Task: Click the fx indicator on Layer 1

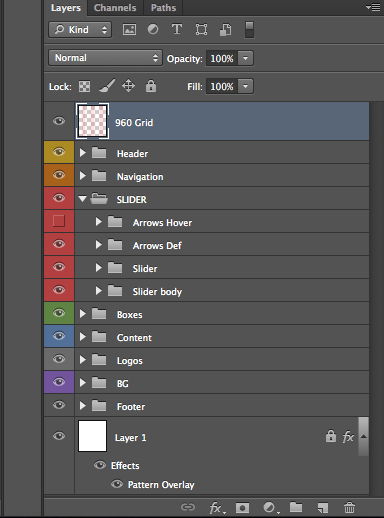Action: pos(348,437)
